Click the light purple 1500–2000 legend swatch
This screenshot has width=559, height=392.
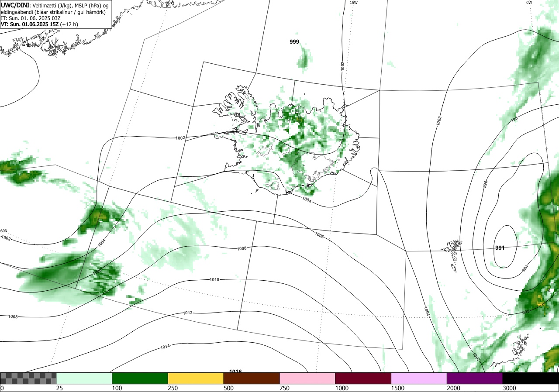pyautogui.click(x=419, y=378)
